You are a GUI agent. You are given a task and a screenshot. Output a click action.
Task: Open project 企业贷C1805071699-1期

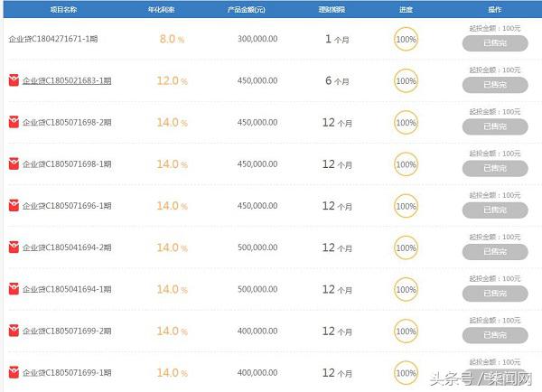point(67,373)
